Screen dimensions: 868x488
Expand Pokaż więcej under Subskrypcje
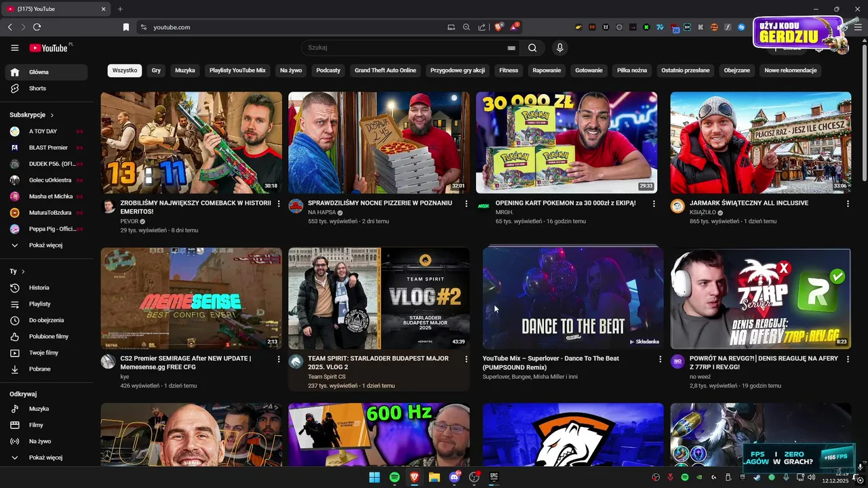[x=46, y=245]
